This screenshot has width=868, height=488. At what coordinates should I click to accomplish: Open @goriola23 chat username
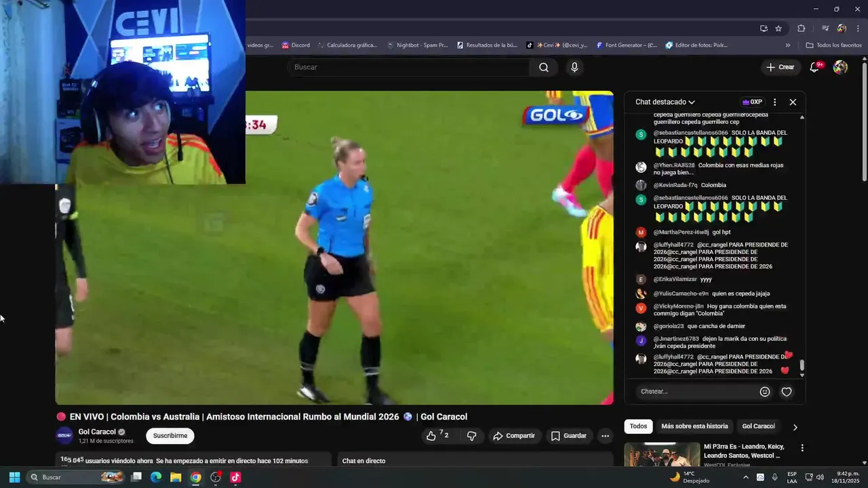click(x=669, y=326)
